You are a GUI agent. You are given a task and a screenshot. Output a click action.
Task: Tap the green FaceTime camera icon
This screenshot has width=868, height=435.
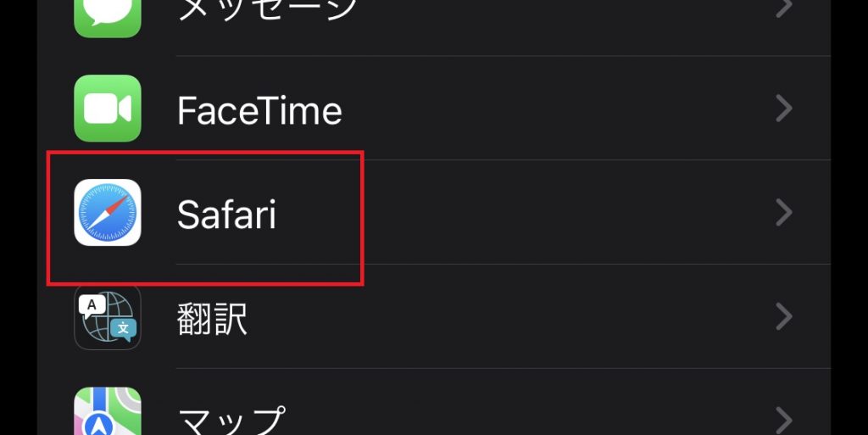coord(108,109)
